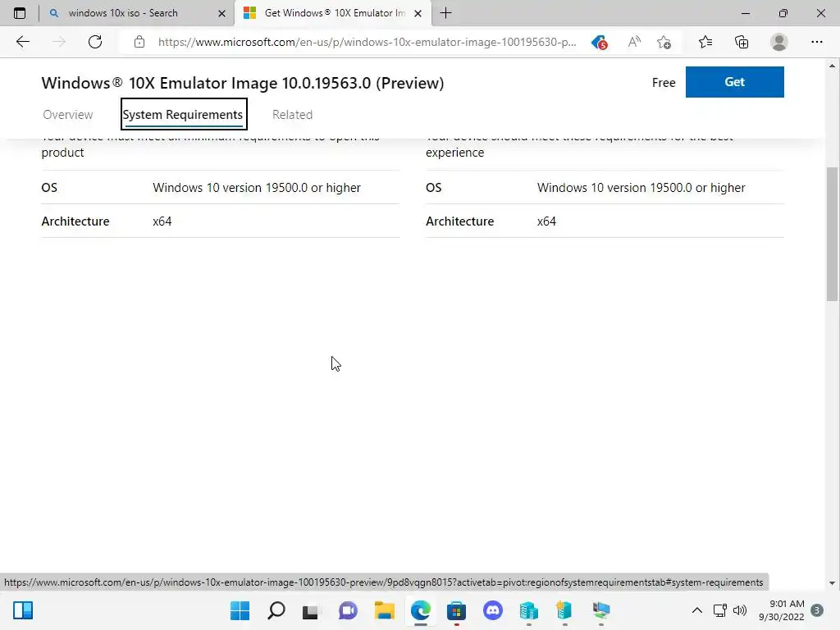The height and width of the screenshot is (630, 840).
Task: Open the Chat taskbar icon
Action: [348, 610]
